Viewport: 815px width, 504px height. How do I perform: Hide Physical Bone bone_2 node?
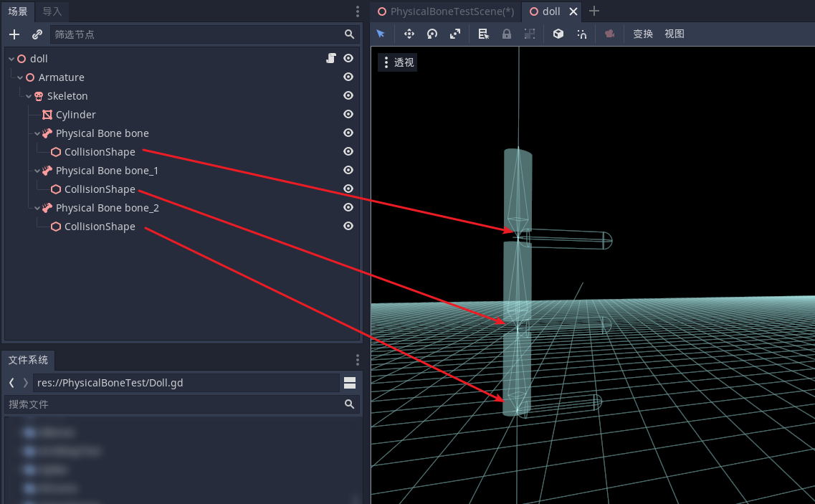click(348, 207)
